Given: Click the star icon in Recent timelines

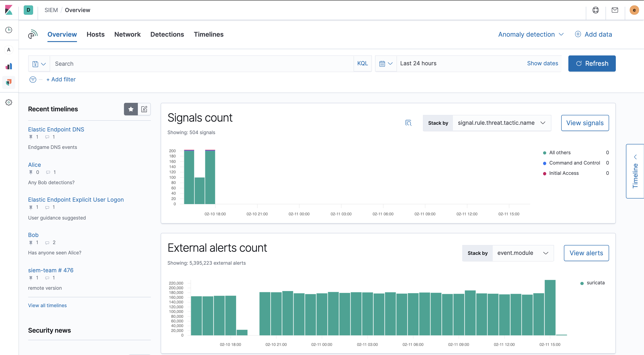Looking at the screenshot, I should [x=131, y=109].
